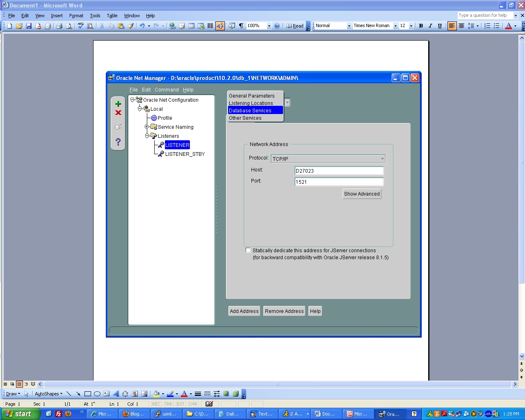Check Statically dedicate address for JServer
Screen dimensions: 525x420
click(x=248, y=250)
